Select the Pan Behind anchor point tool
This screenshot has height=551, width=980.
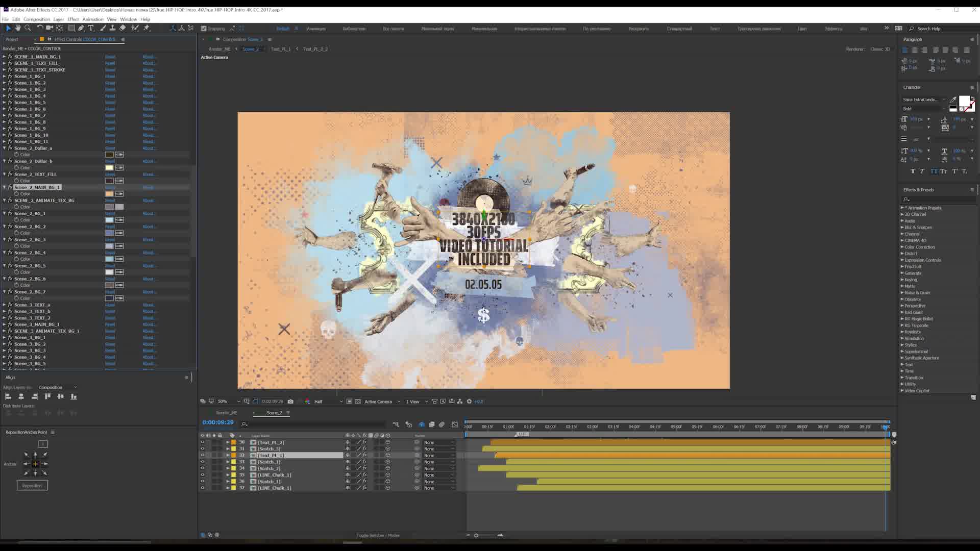60,28
